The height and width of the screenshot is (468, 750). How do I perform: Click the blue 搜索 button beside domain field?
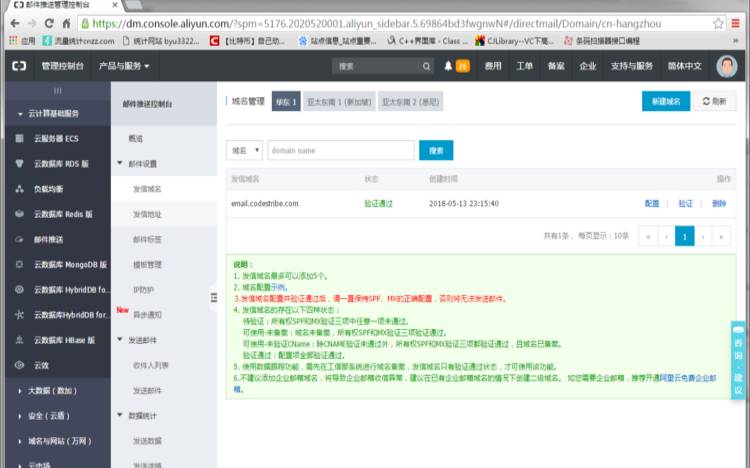click(436, 150)
